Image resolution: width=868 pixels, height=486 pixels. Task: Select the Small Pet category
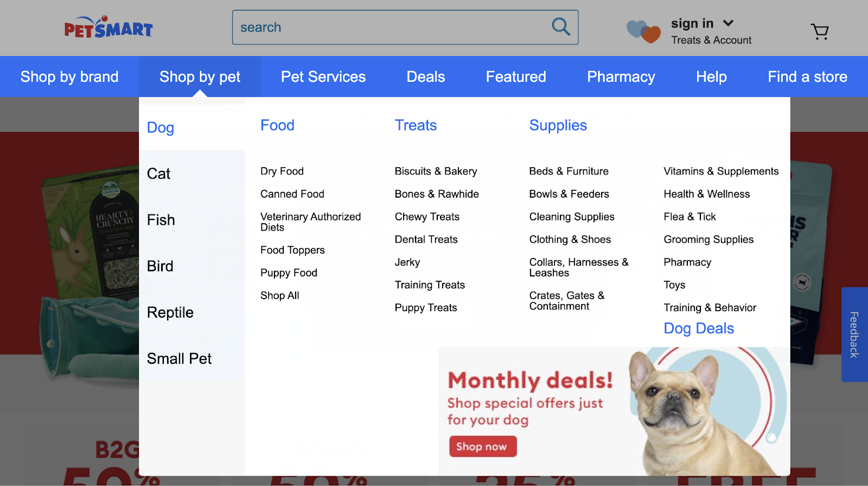point(179,358)
